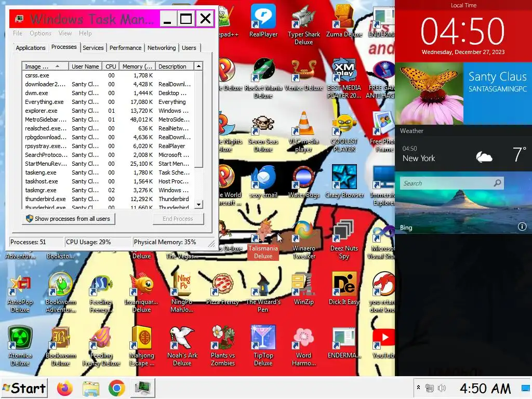Viewport: 532px width, 399px height.
Task: Open the COOLEST PLAYER desktop icon
Action: coord(344,133)
